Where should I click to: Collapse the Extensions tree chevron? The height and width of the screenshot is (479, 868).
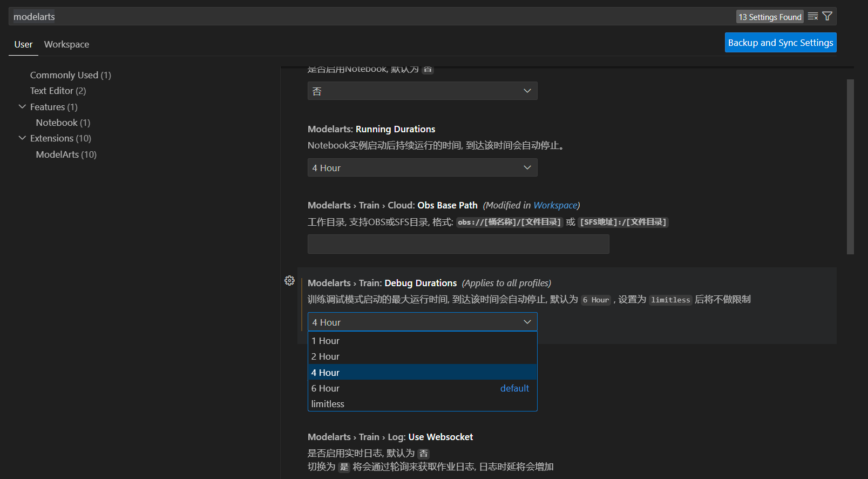[x=22, y=138]
